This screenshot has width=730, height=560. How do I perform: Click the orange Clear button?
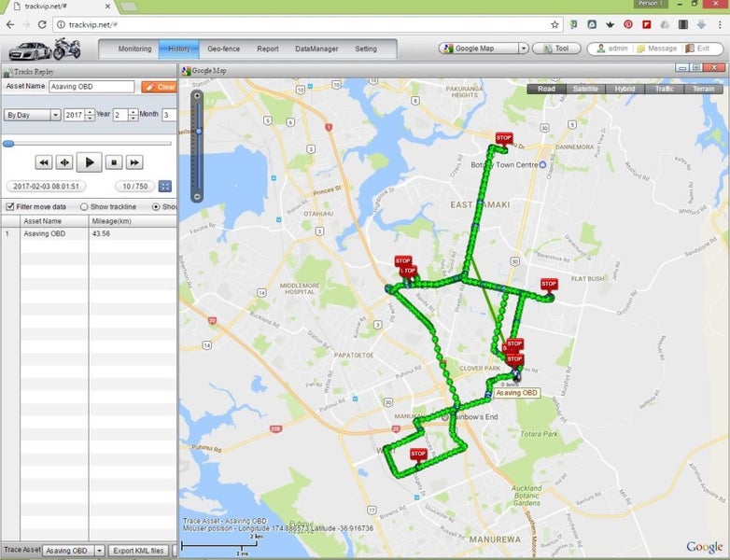tap(160, 87)
